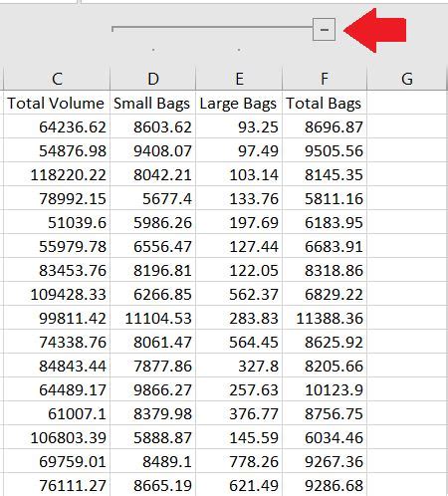Select cell with value 5677.4

click(x=153, y=198)
